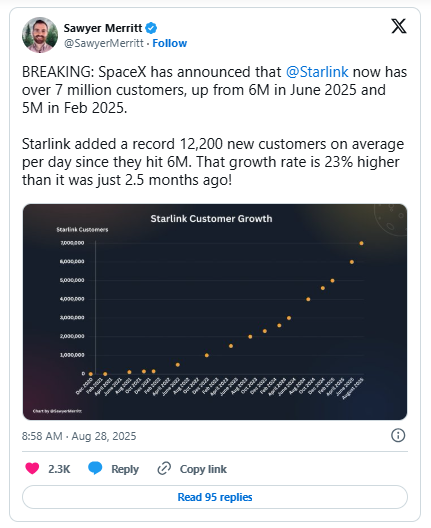Open the @Starlink mention link
The width and height of the screenshot is (431, 528).
click(x=317, y=72)
